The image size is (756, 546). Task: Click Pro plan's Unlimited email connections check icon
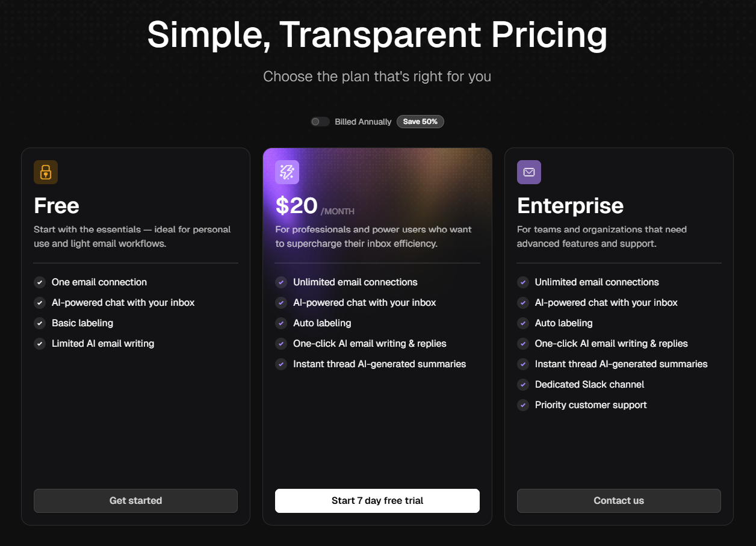click(281, 282)
